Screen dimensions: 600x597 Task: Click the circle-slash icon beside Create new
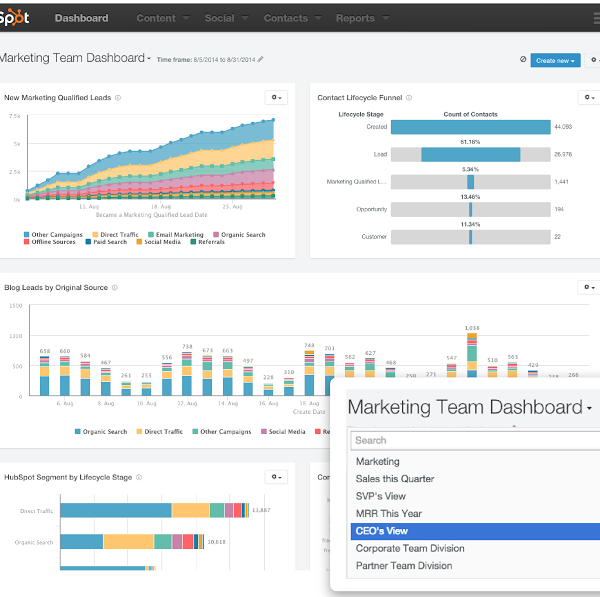pyautogui.click(x=523, y=59)
